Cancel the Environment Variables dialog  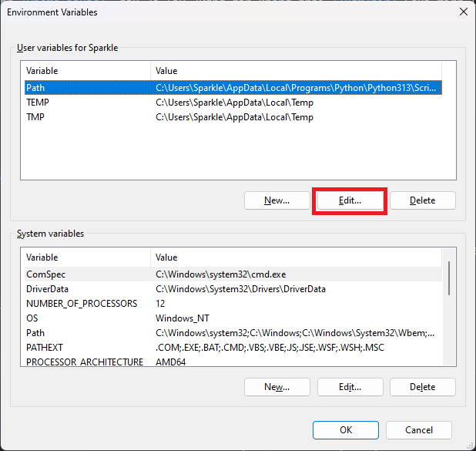point(418,430)
